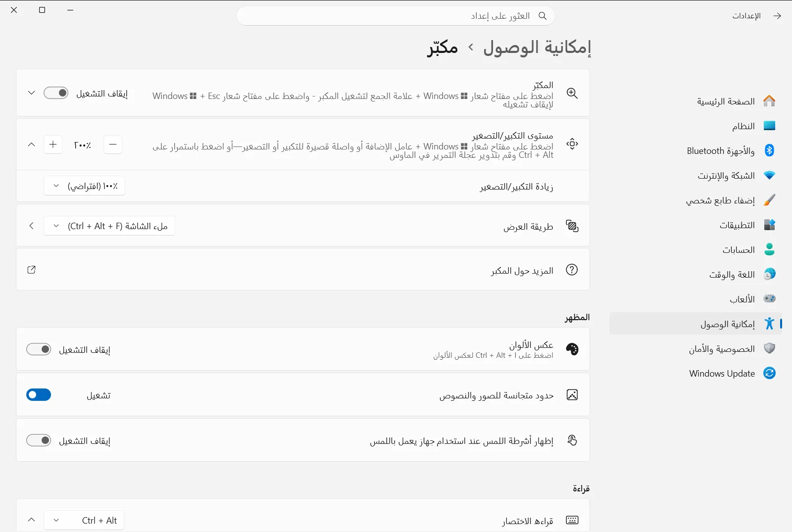Click the back arrow near الإعدادات

(x=777, y=16)
